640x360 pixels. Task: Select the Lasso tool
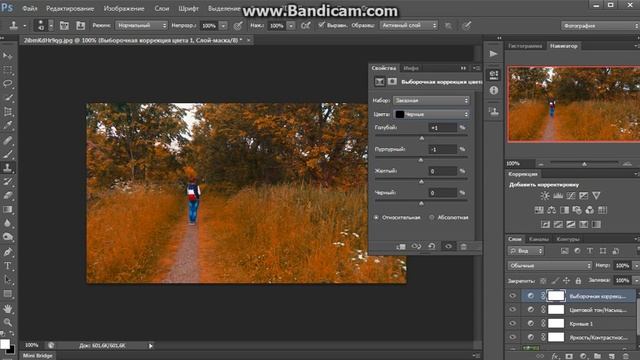(x=7, y=83)
